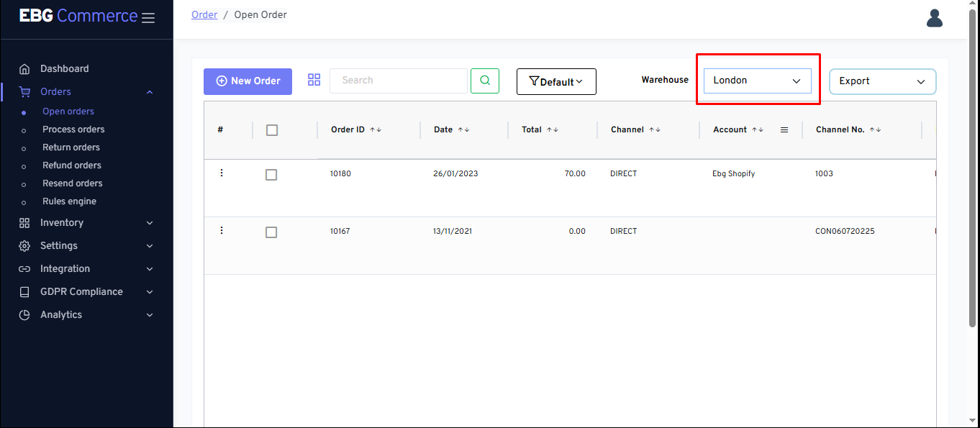This screenshot has width=980, height=428.
Task: Click the green search magnifier button
Action: 485,81
